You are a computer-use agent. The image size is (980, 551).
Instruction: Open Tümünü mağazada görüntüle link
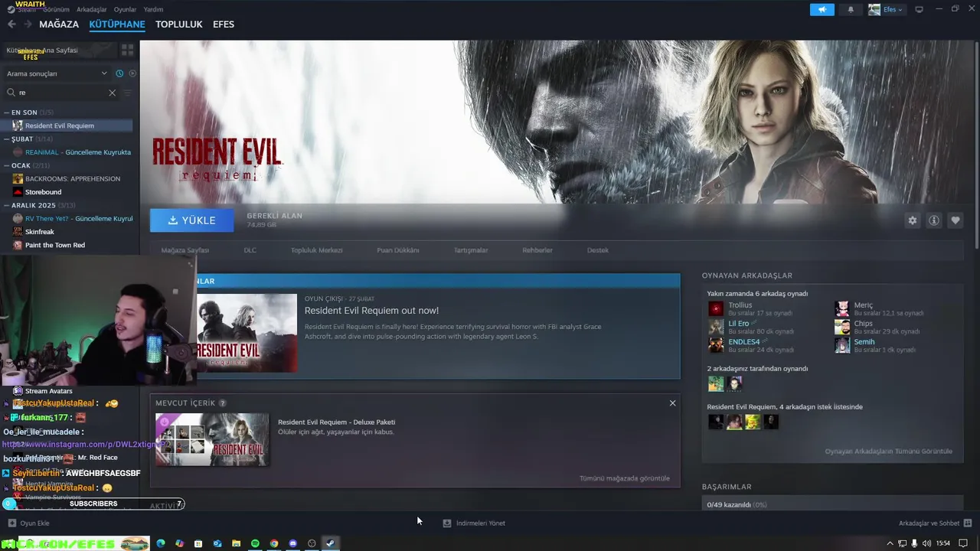(x=624, y=478)
